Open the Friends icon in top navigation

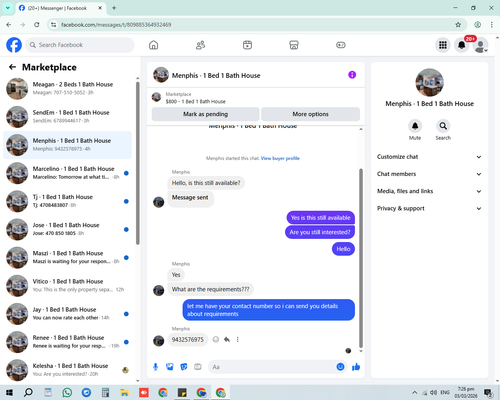point(200,45)
